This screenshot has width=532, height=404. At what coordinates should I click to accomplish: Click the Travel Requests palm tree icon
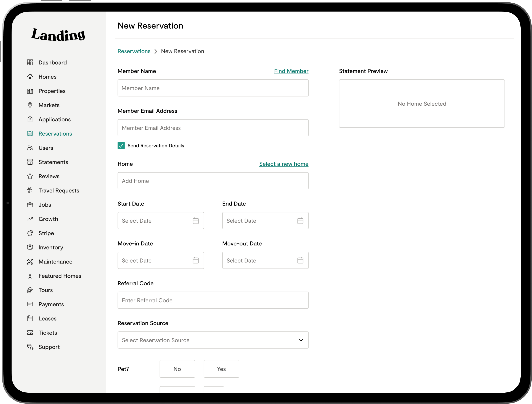[30, 190]
